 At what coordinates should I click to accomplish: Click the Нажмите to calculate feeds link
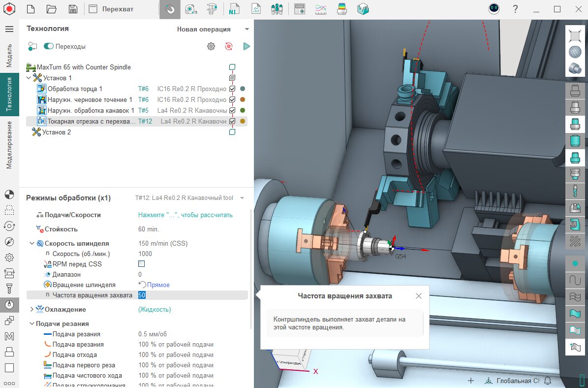point(185,215)
